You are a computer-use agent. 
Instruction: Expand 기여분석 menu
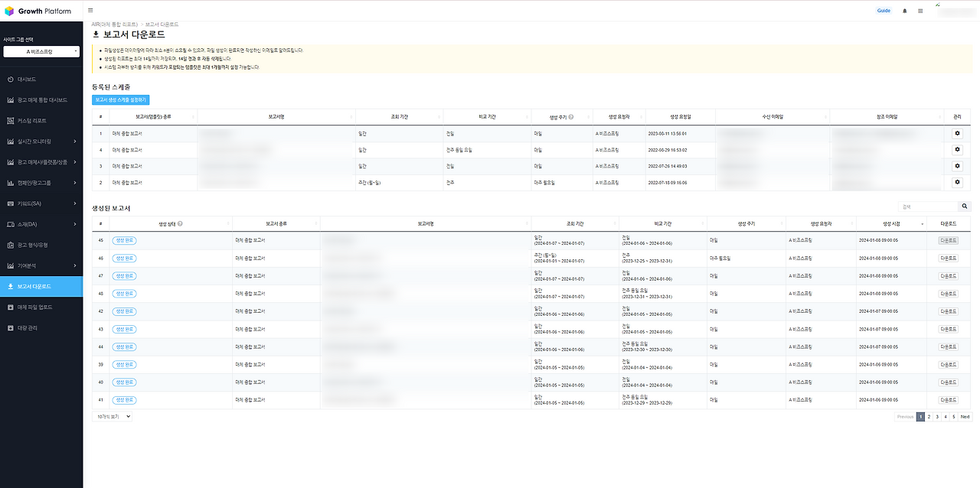41,265
